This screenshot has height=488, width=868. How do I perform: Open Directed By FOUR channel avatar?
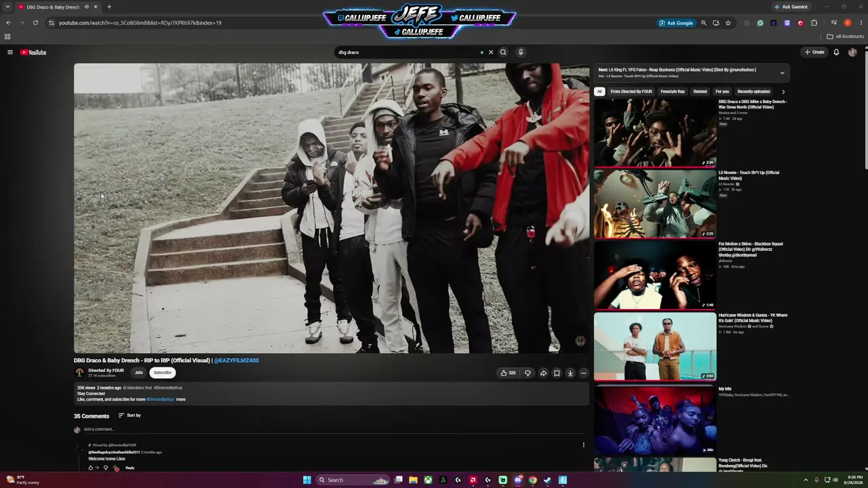[x=79, y=373]
